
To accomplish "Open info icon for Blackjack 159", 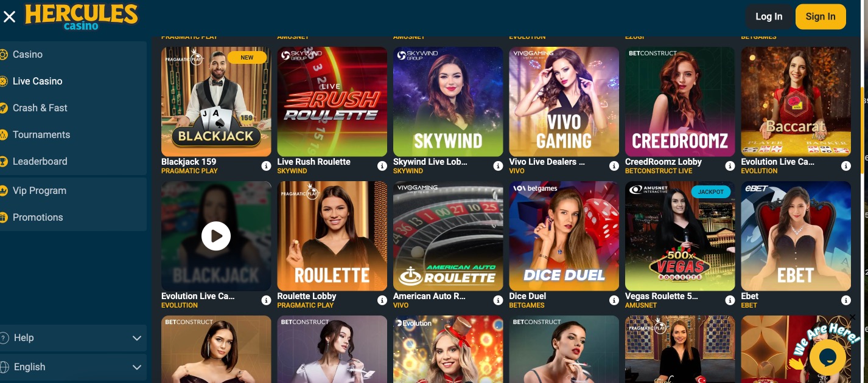I will coord(266,166).
